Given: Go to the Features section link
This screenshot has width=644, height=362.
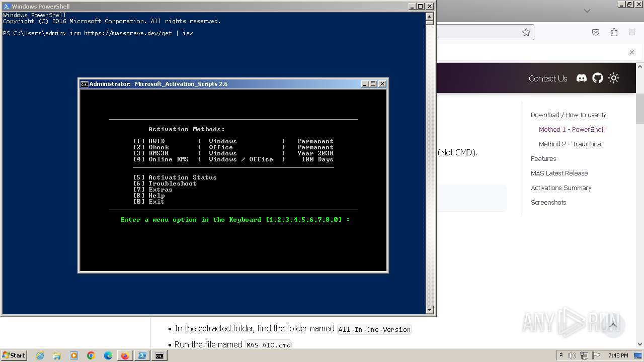Looking at the screenshot, I should click(543, 158).
